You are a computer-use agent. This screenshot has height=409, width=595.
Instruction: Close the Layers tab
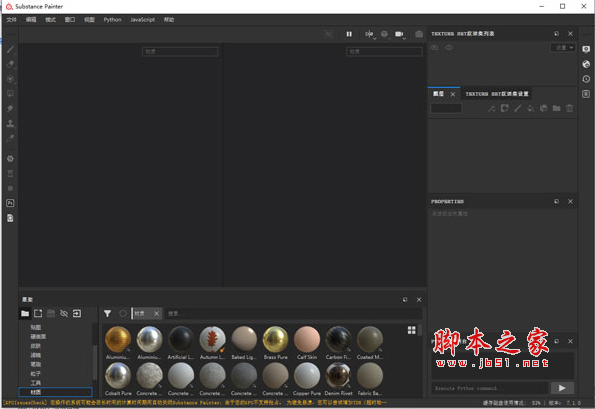[453, 94]
